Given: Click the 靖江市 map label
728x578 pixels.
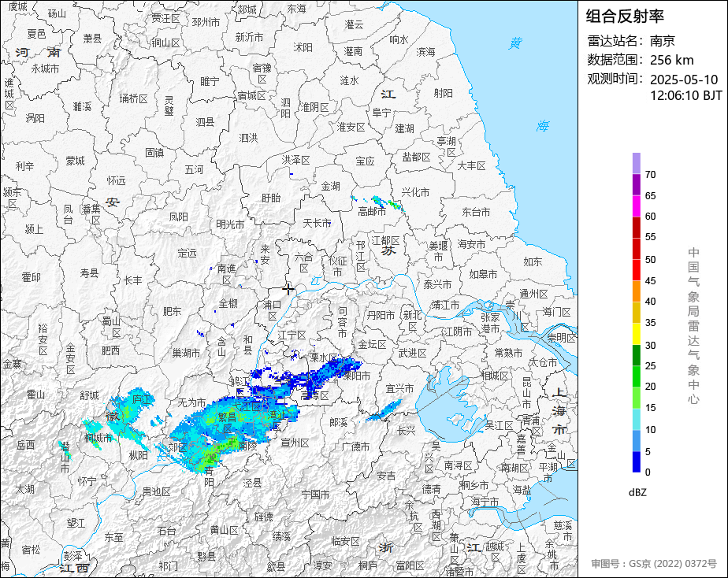Looking at the screenshot, I should click(x=445, y=305).
